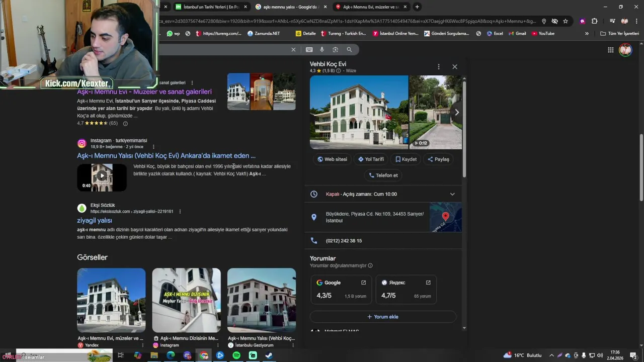The image size is (644, 362).
Task: Clear the Google search box text
Action: click(293, 49)
